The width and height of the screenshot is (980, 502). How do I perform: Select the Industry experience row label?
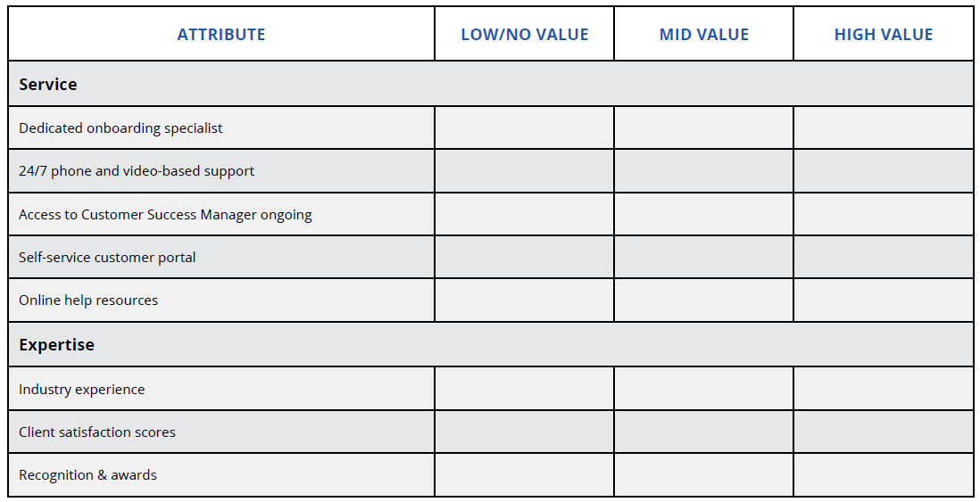[x=81, y=390]
